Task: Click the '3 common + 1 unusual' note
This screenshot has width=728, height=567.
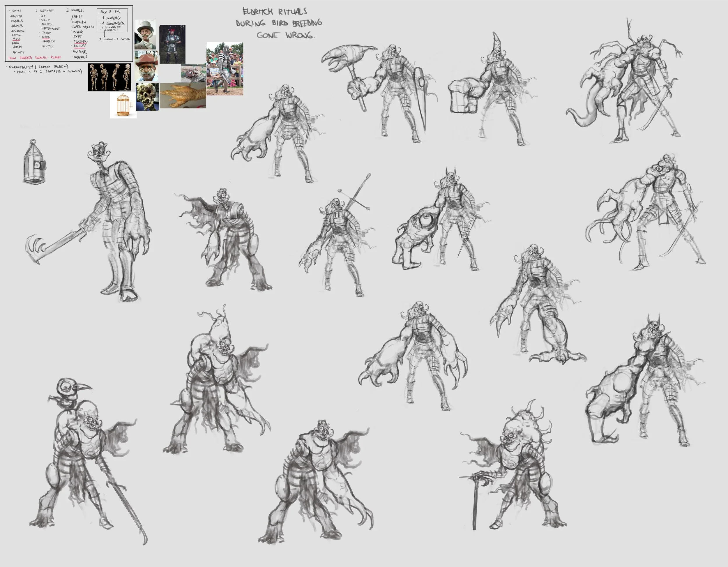Action: click(x=114, y=39)
